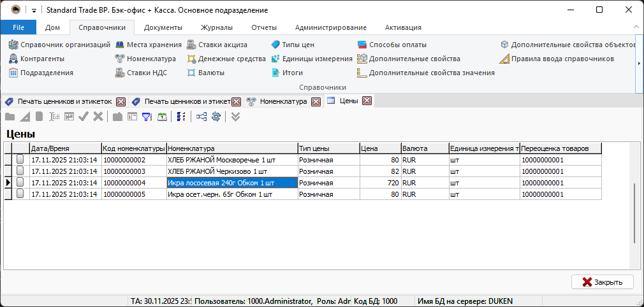Viewport: 644px width, 307px height.
Task: Switch to the Активация ribbon tab
Action: point(403,27)
